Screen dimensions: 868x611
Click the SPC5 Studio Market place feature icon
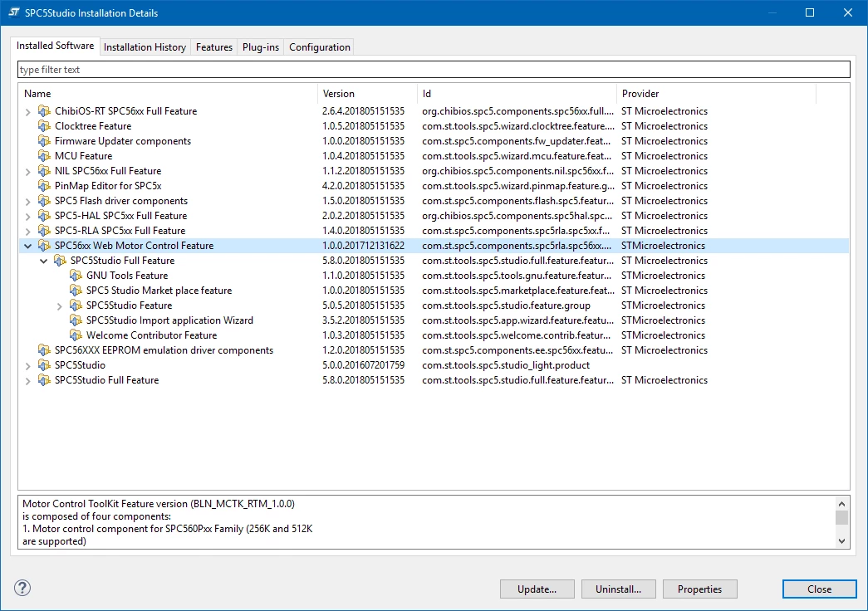pos(76,291)
